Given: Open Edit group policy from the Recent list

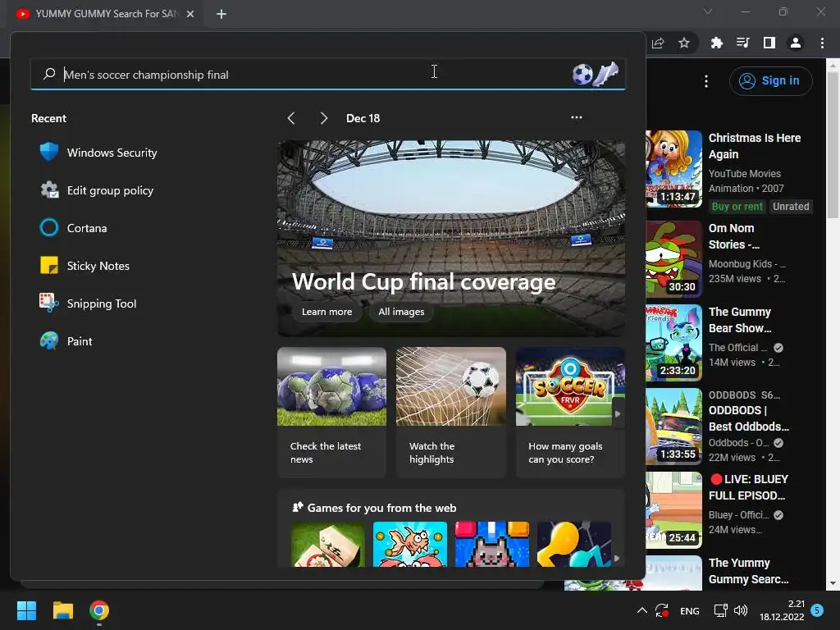Looking at the screenshot, I should tap(97, 190).
